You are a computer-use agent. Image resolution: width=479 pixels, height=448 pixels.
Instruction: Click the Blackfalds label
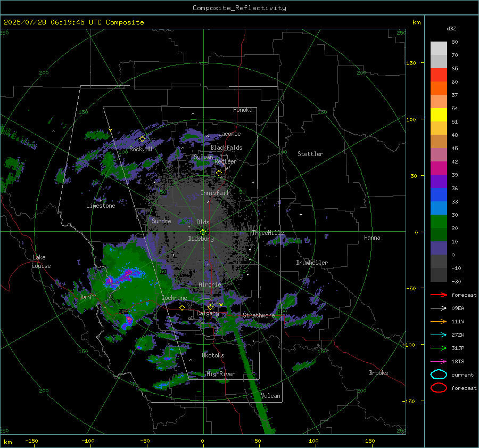[x=226, y=148]
